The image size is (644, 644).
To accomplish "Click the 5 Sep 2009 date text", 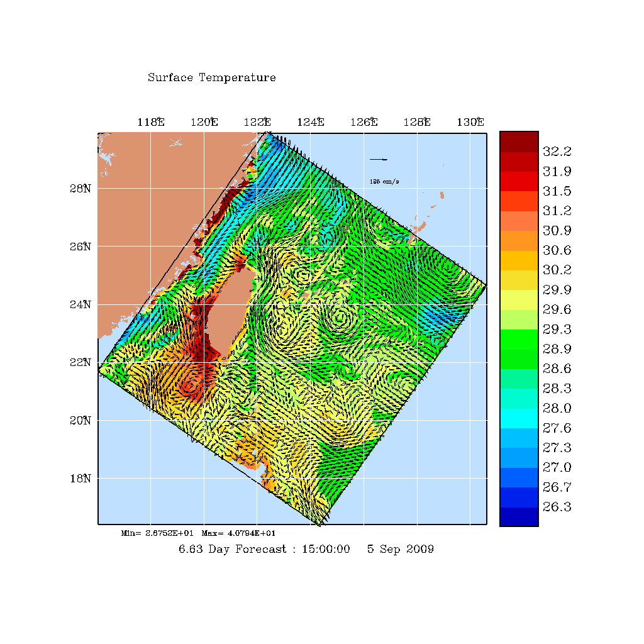I will click(x=400, y=549).
